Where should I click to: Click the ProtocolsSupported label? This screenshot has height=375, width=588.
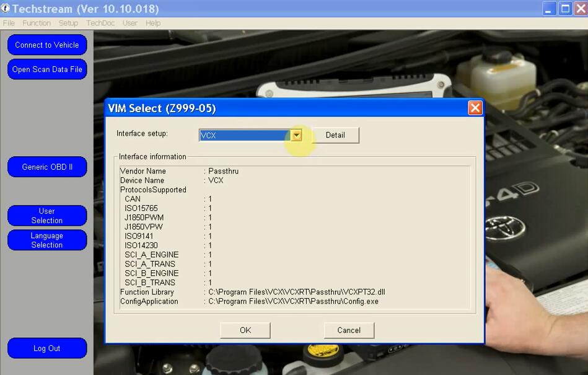[x=153, y=190]
